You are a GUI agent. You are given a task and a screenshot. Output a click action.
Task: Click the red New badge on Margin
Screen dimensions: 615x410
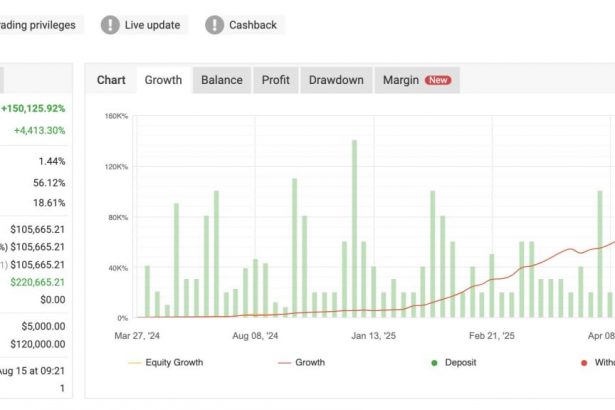click(x=438, y=80)
